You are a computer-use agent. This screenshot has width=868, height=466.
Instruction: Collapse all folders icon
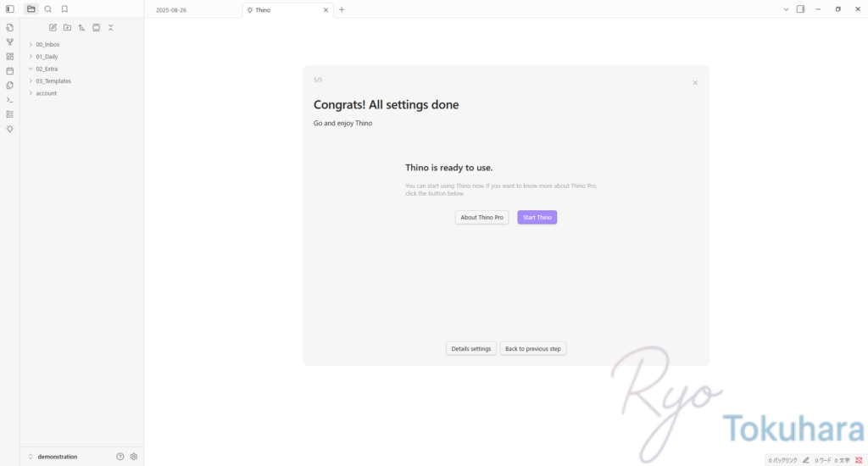111,27
